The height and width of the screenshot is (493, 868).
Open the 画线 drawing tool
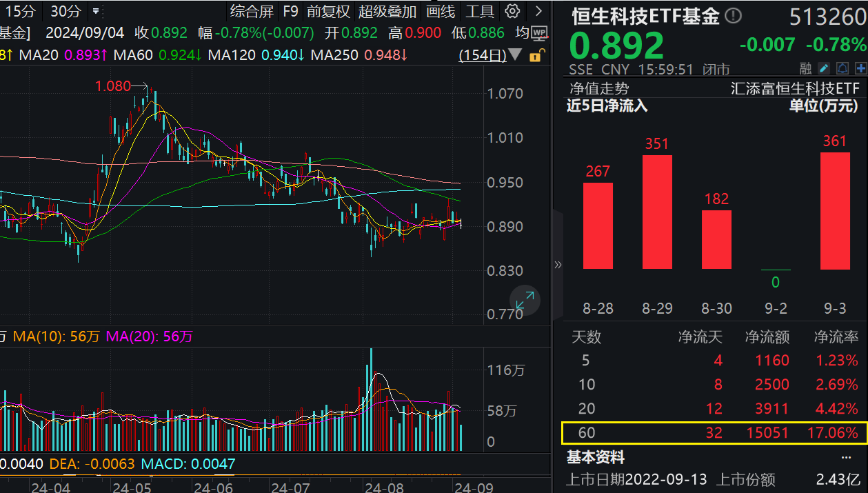(x=438, y=12)
